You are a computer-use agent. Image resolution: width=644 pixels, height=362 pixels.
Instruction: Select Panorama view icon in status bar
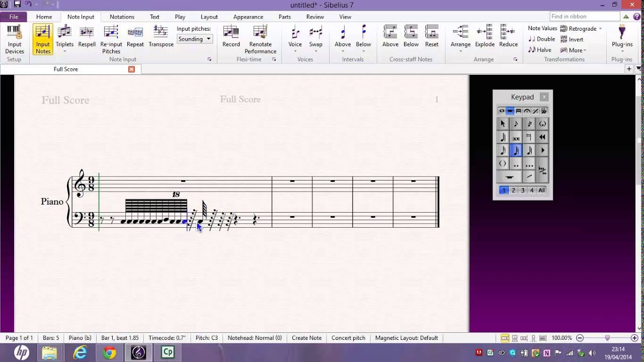pos(543,338)
